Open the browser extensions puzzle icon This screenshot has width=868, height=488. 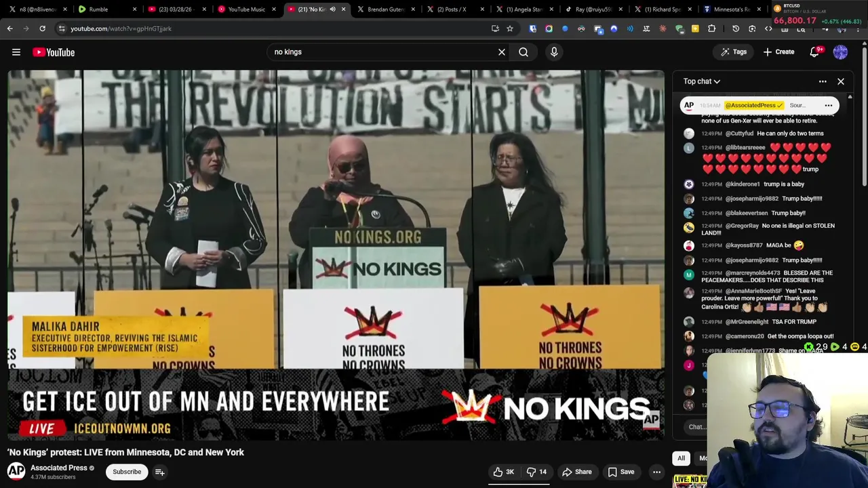click(x=711, y=28)
